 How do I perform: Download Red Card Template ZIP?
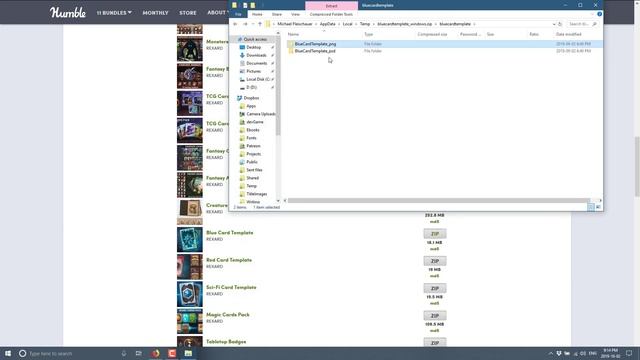[x=435, y=261]
